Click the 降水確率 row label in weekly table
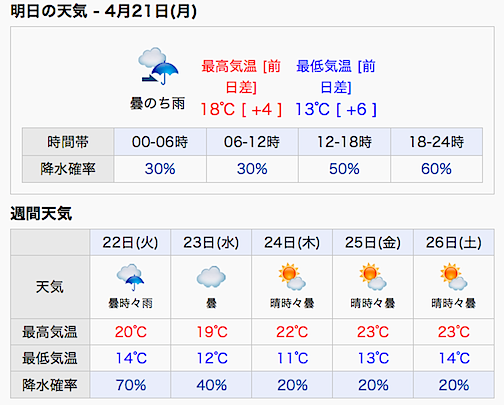This screenshot has height=405, width=504. [50, 385]
